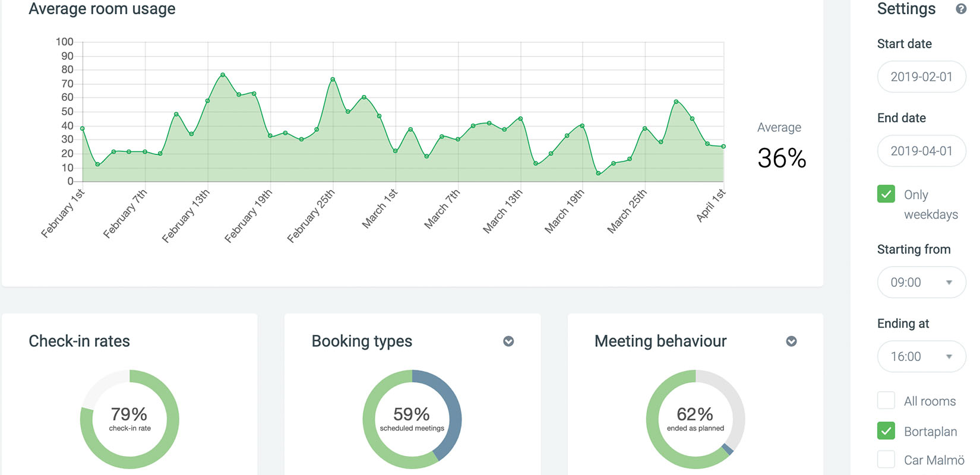The image size is (980, 475).
Task: Open the Booking types options chevron
Action: pos(508,341)
